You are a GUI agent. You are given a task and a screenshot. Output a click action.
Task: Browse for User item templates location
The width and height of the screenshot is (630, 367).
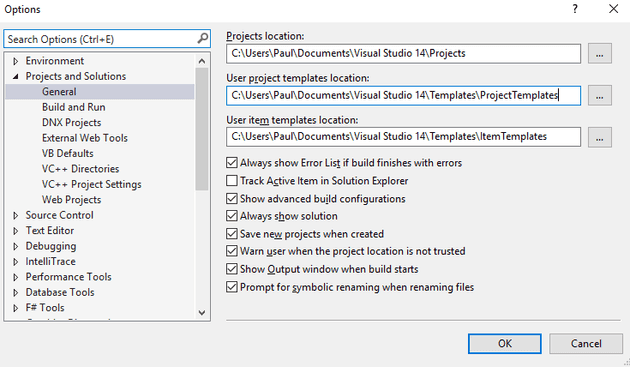[599, 137]
